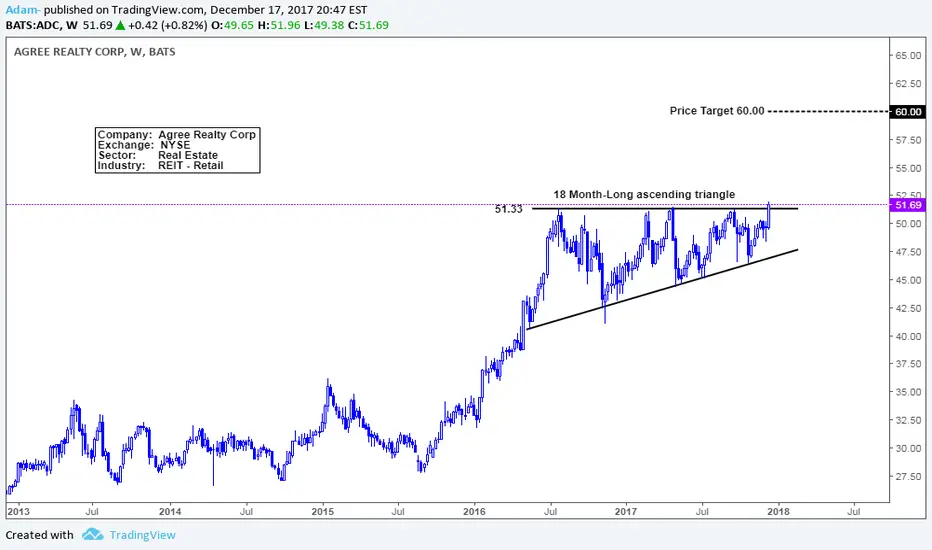This screenshot has height=550, width=932.
Task: Click the 32.50 price axis label
Action: tap(908, 420)
